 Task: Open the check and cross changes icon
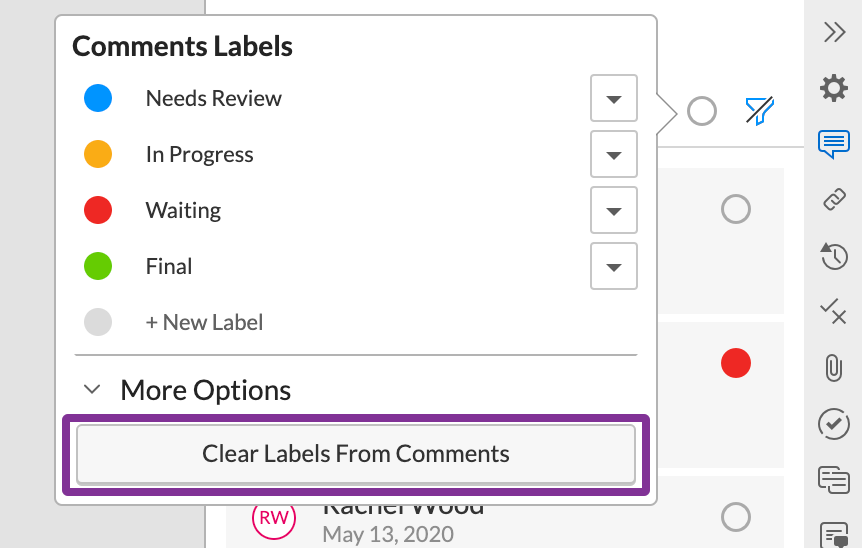pyautogui.click(x=834, y=312)
